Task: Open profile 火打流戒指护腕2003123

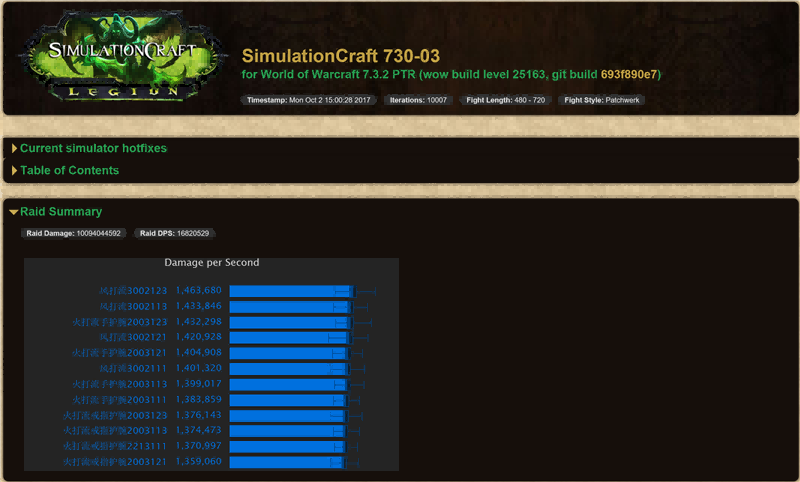Action: click(x=115, y=416)
